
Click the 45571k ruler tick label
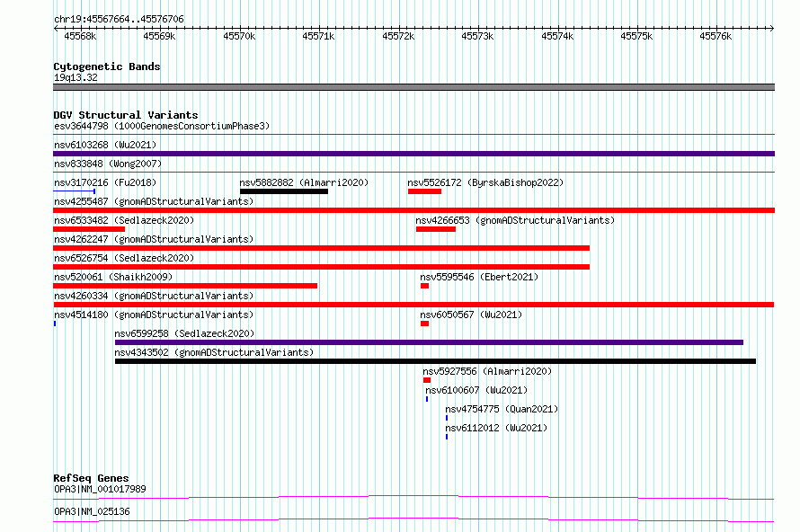pyautogui.click(x=318, y=36)
